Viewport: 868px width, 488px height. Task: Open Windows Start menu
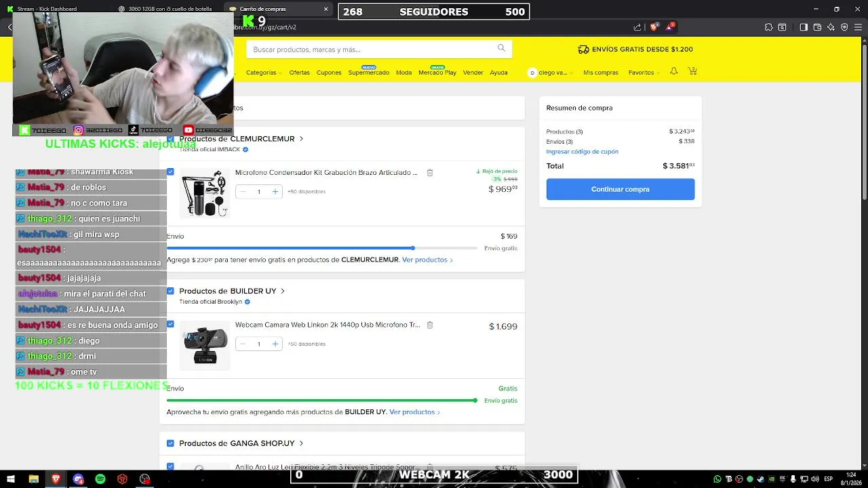click(x=11, y=479)
